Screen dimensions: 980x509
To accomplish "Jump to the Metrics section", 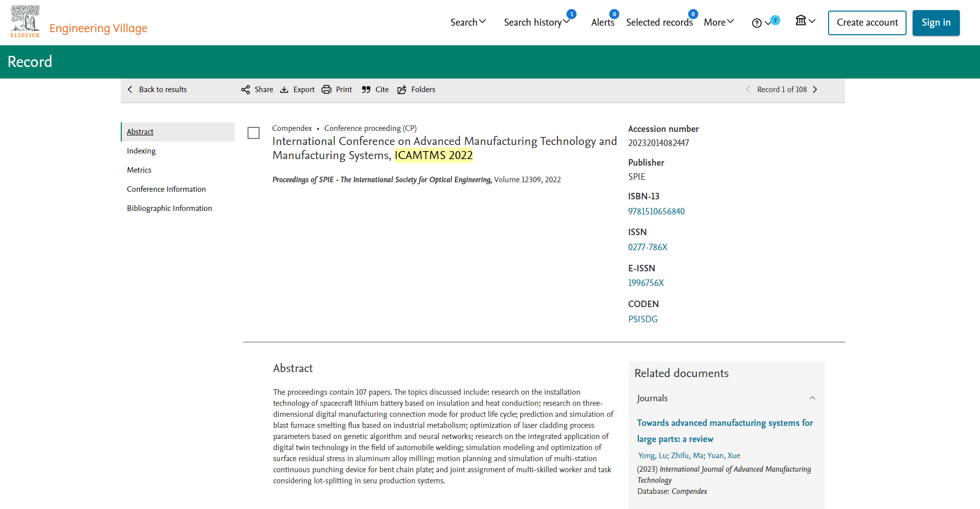I will click(139, 170).
